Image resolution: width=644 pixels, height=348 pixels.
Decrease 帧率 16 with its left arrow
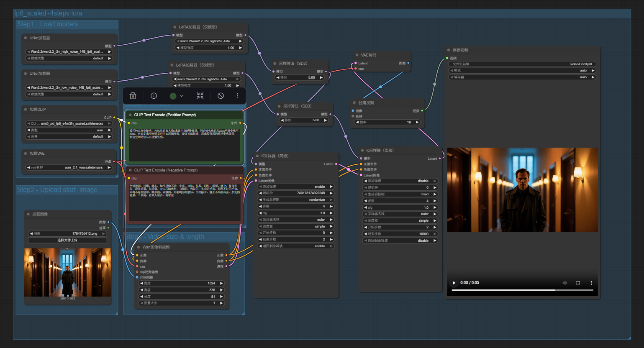pos(357,122)
